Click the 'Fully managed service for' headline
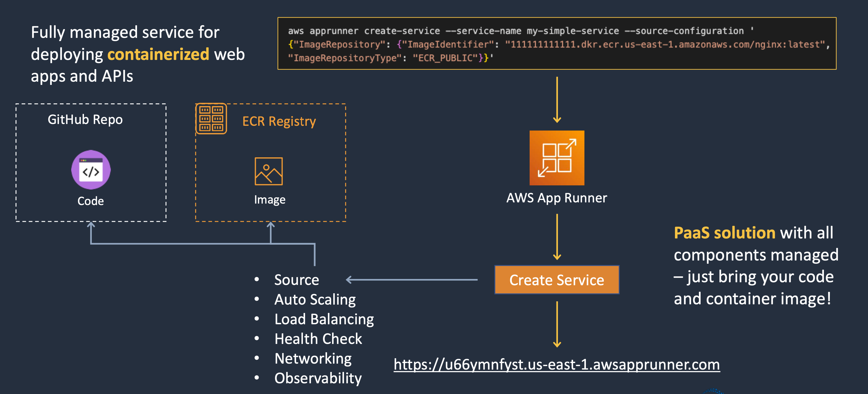Screen dimensions: 868x394 [x=125, y=32]
